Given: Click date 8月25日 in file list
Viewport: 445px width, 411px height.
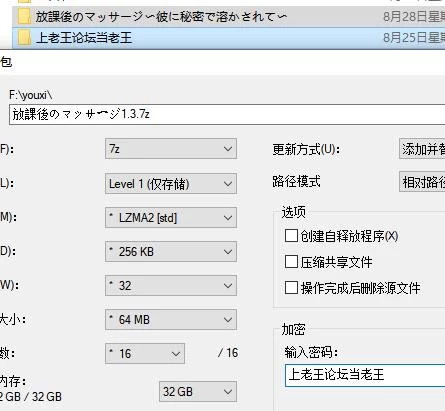Looking at the screenshot, I should pyautogui.click(x=414, y=38).
